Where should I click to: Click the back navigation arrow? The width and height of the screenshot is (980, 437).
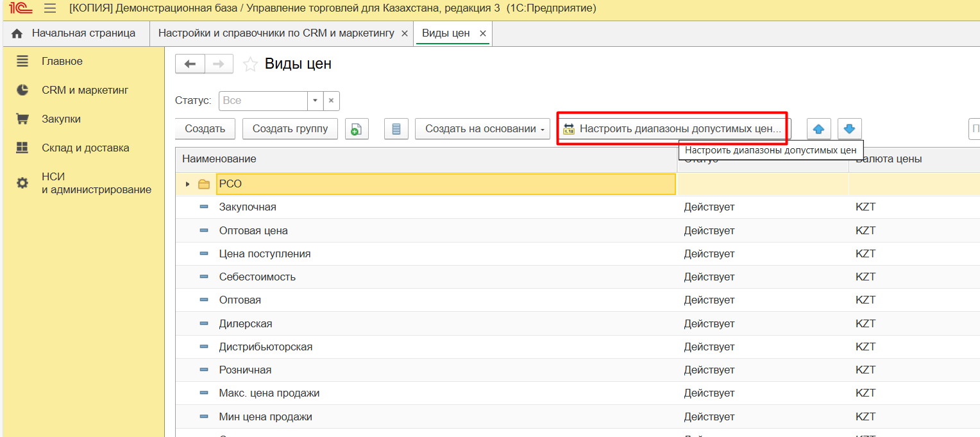coord(190,64)
